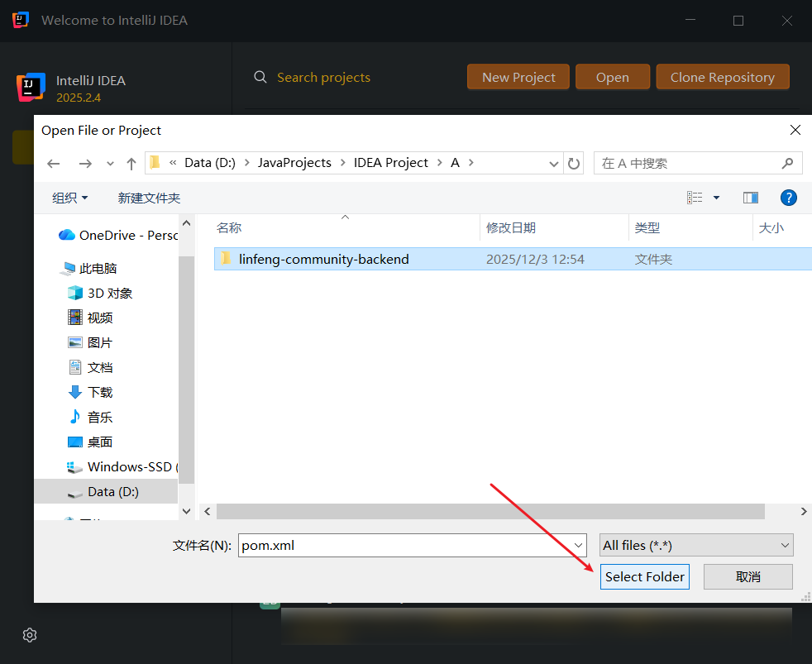Toggle the preview pane icon
This screenshot has width=812, height=664.
(x=750, y=198)
